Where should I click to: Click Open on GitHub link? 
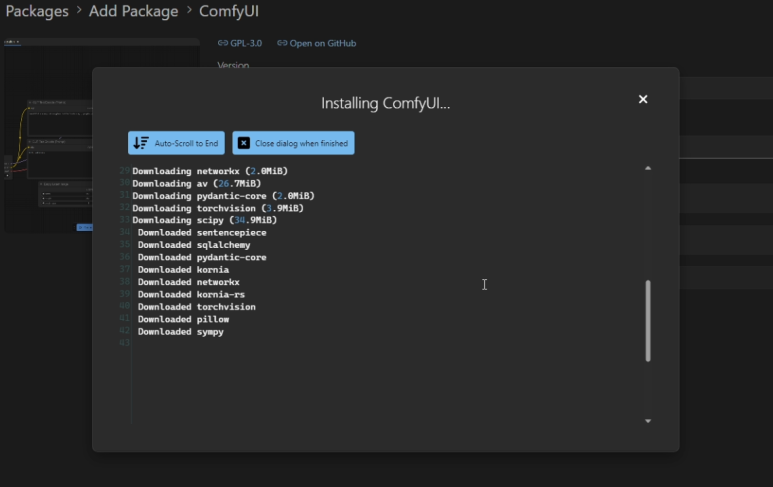tap(316, 43)
